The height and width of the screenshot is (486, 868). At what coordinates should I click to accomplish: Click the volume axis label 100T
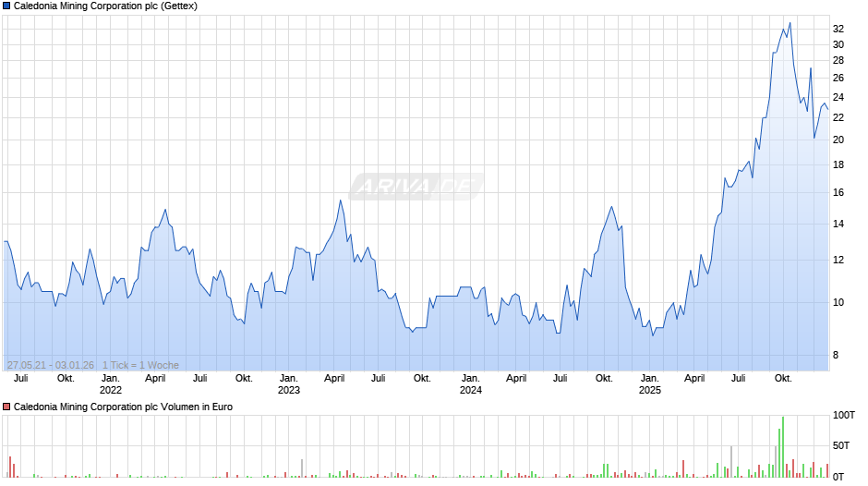[844, 415]
